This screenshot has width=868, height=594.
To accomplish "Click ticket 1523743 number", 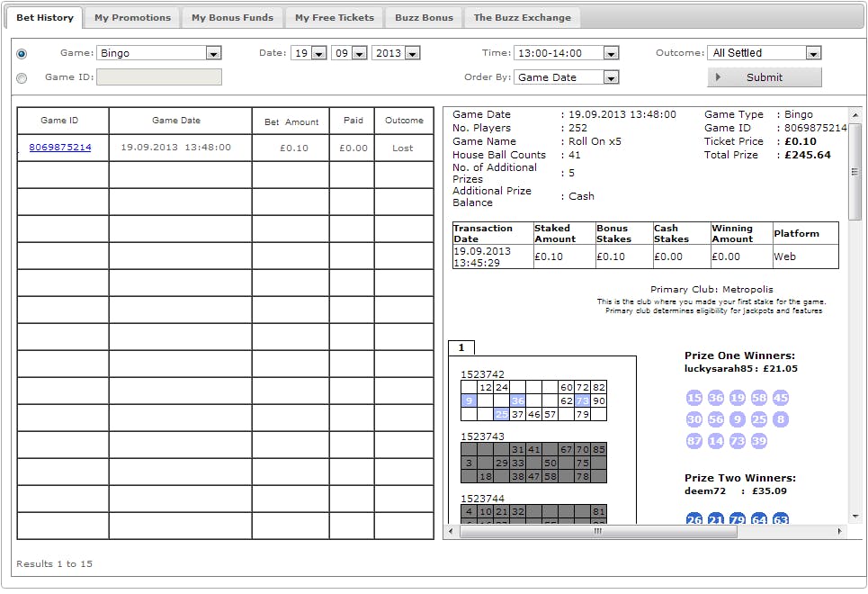I will [x=483, y=436].
